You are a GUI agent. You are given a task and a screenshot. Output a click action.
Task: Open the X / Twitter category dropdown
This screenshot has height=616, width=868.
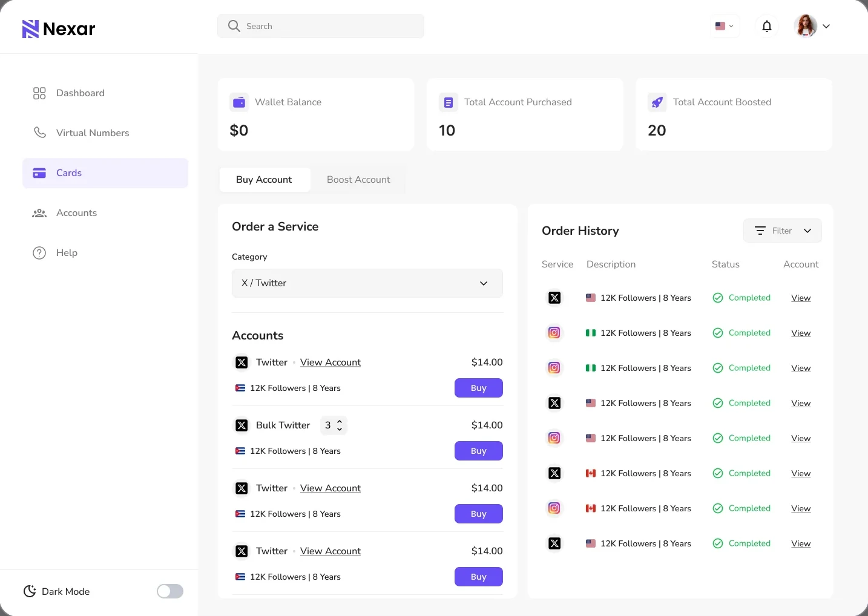click(x=367, y=283)
